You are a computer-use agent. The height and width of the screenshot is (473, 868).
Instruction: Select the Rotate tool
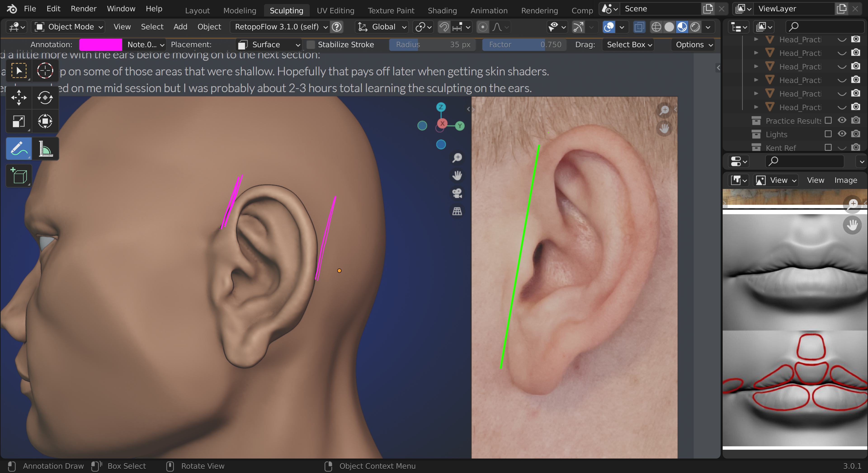click(45, 98)
